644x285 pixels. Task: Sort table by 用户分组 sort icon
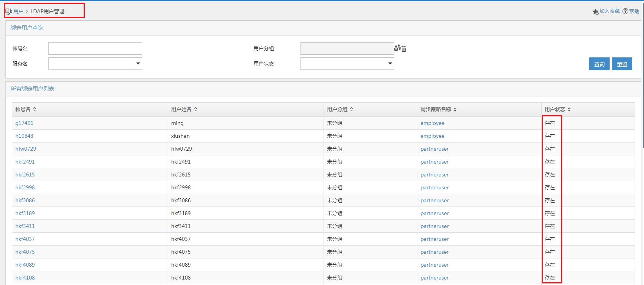point(352,109)
